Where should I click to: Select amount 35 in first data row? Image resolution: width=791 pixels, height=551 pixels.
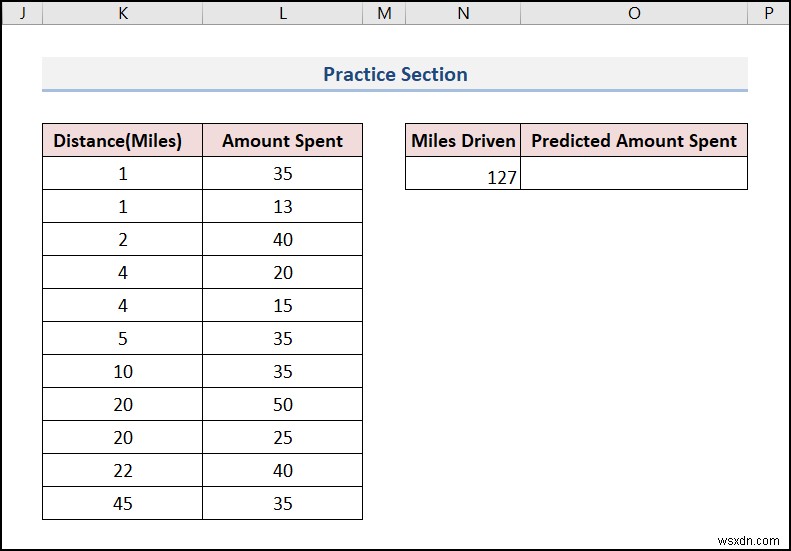(x=282, y=173)
